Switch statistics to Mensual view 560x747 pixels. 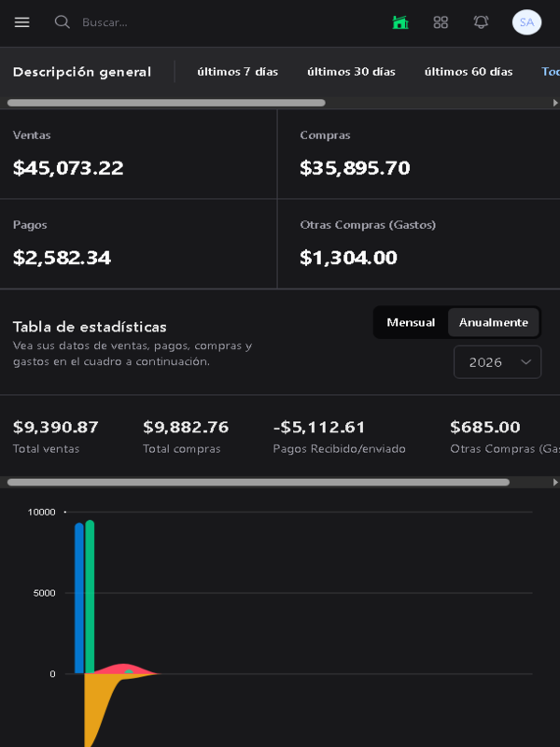[x=411, y=322]
